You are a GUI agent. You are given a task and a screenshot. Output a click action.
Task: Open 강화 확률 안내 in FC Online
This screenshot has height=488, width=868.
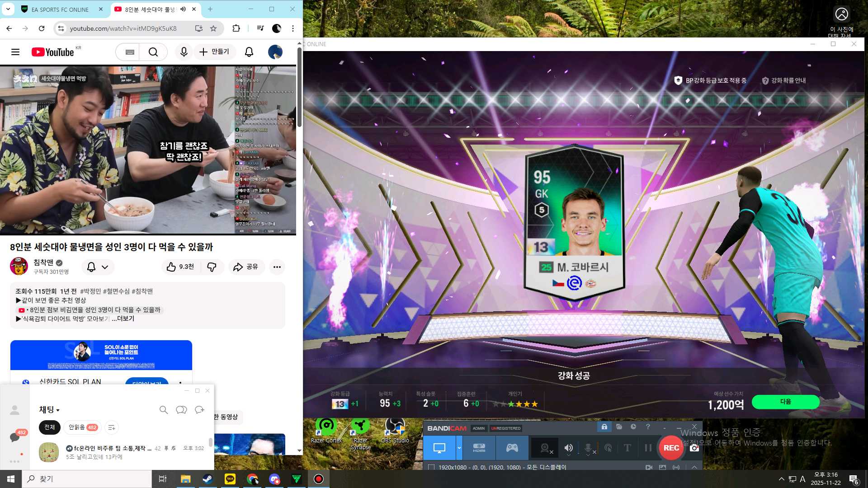coord(784,80)
